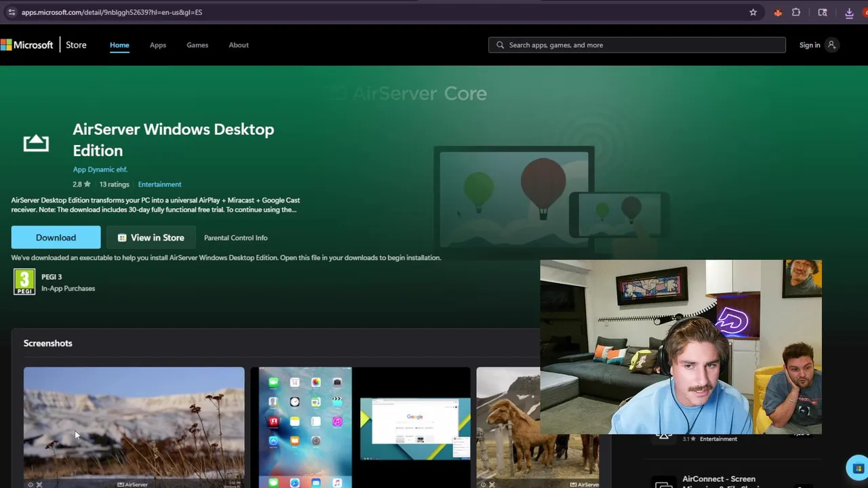
Task: Click the app description ending in free trial
Action: coord(155,205)
